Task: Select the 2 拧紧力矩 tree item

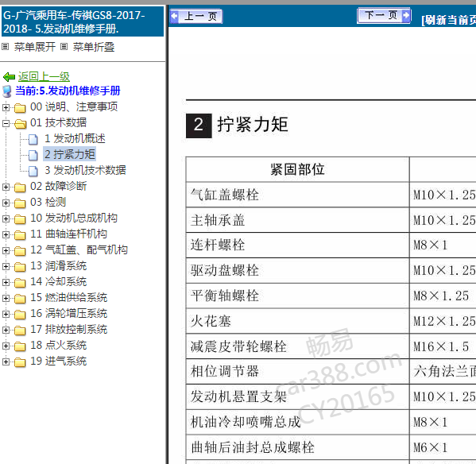Action: point(69,154)
